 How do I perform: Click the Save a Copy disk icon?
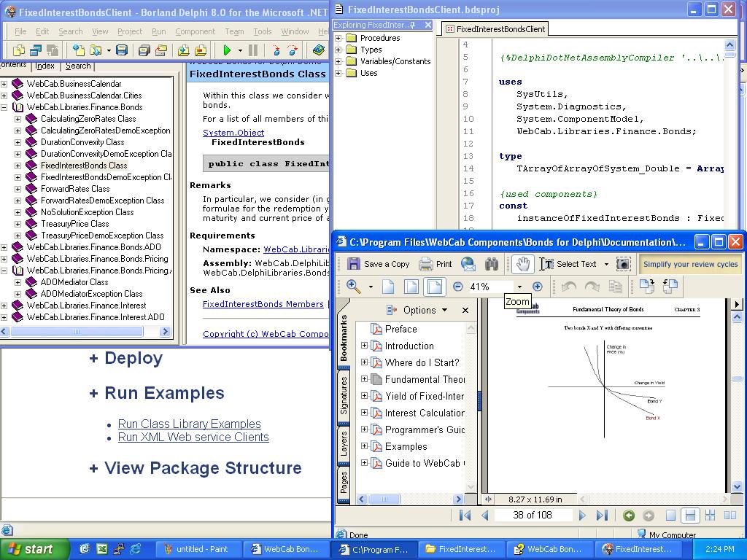(x=354, y=264)
